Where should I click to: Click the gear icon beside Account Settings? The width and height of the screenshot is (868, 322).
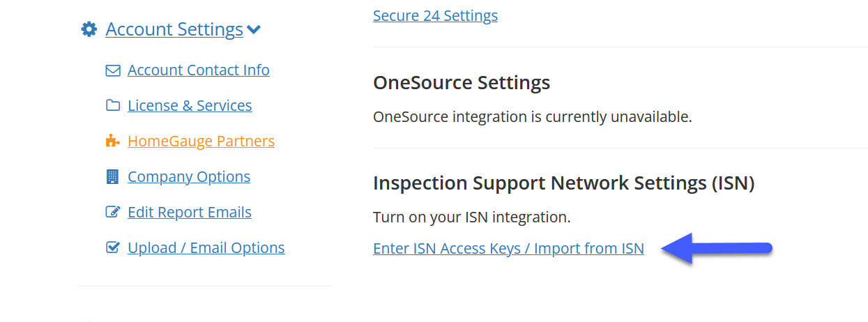tap(89, 29)
